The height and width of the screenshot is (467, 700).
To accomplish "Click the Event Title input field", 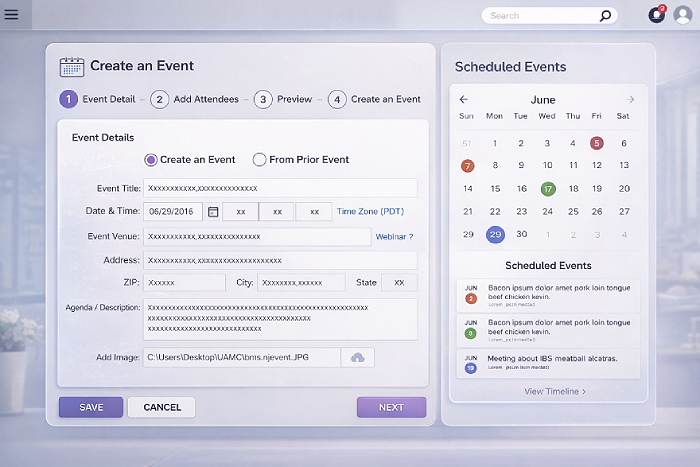I will point(280,188).
